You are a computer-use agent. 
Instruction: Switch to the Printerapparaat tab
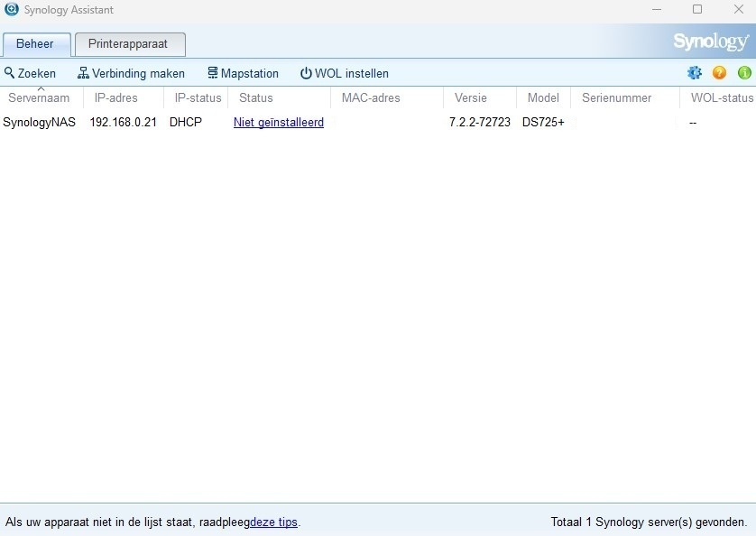pos(130,44)
